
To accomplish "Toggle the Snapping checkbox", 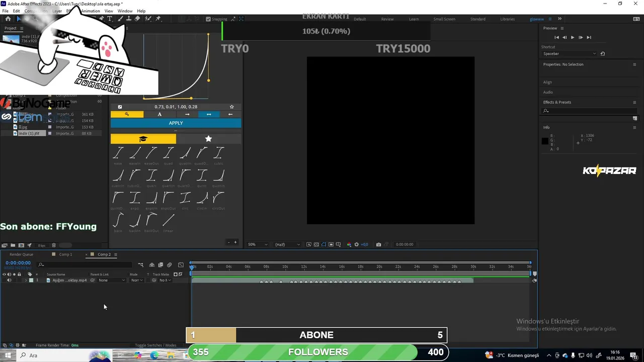I will [x=208, y=19].
